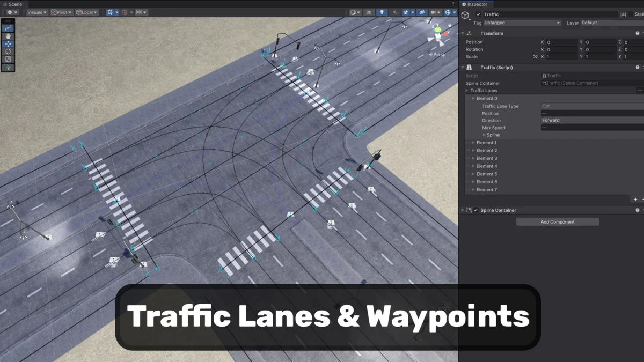Choose the Rotate tool

8,51
